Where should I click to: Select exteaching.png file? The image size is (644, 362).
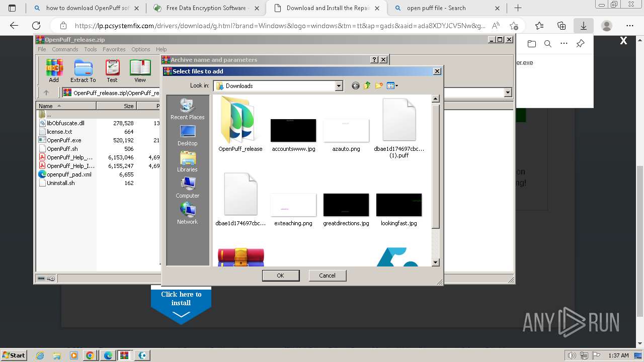[293, 210]
